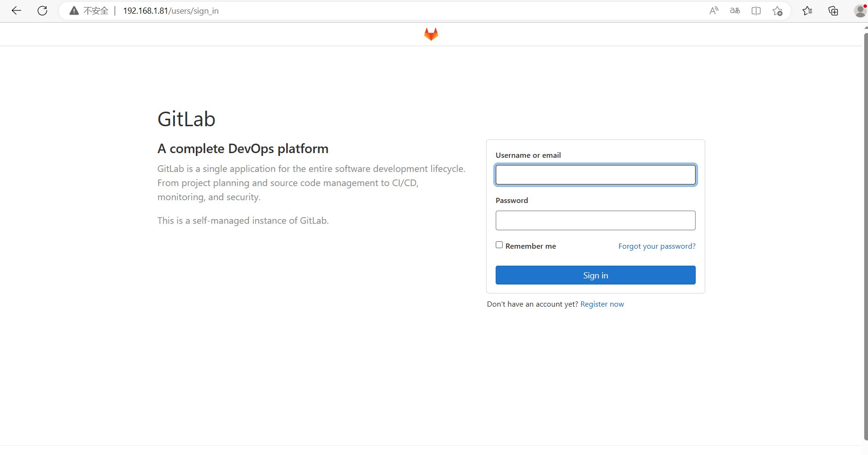Viewport: 868px width, 455px height.
Task: Click the "Password" label
Action: [512, 201]
